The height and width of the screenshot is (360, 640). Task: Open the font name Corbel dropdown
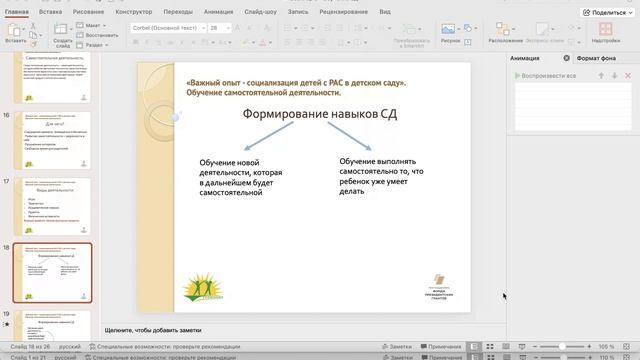[203, 28]
